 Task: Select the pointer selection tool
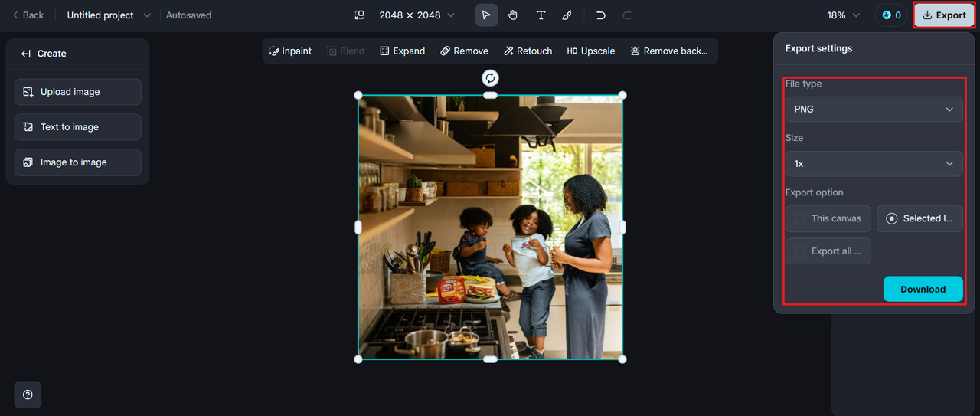(486, 15)
